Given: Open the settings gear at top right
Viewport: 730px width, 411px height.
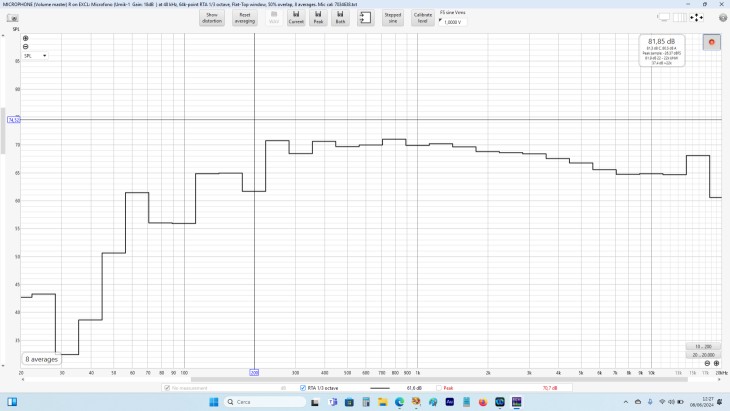Looking at the screenshot, I should (x=723, y=18).
